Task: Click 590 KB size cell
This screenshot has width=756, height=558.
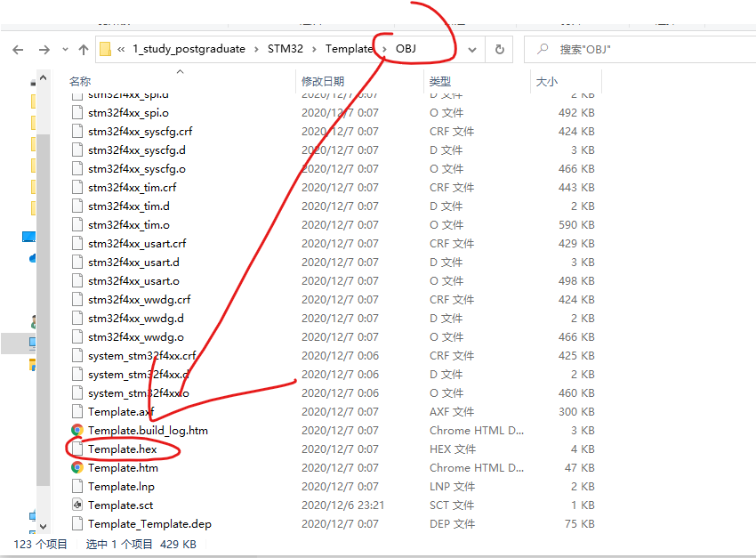Action: pyautogui.click(x=576, y=225)
